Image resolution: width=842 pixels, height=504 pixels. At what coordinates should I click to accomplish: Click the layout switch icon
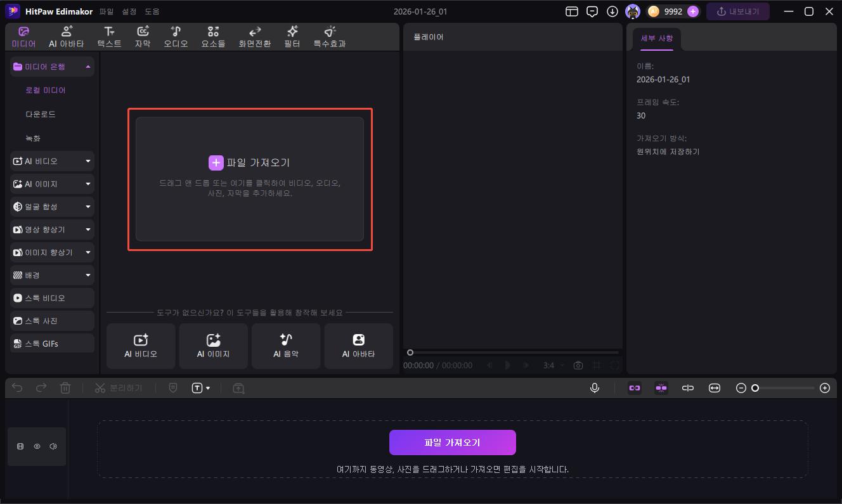click(572, 11)
